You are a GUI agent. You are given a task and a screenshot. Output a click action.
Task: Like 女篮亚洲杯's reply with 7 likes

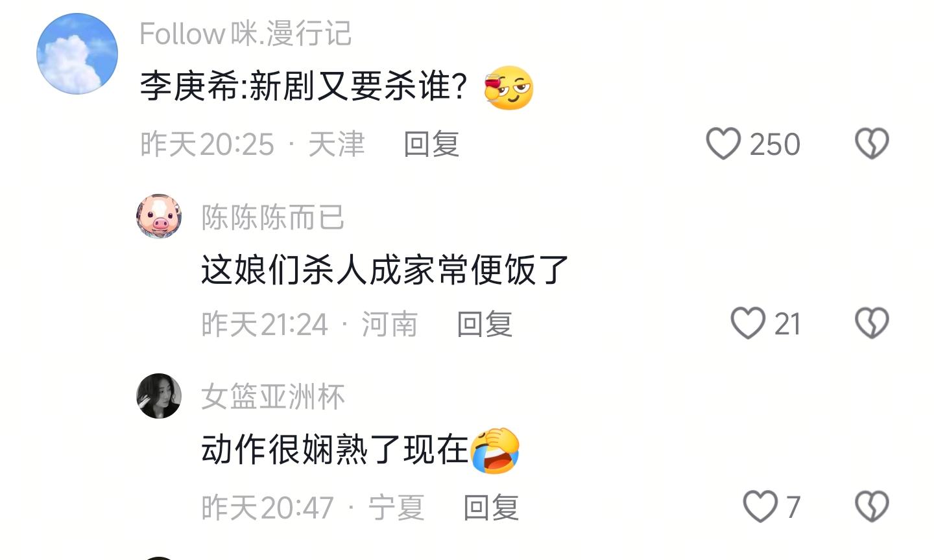pos(760,506)
